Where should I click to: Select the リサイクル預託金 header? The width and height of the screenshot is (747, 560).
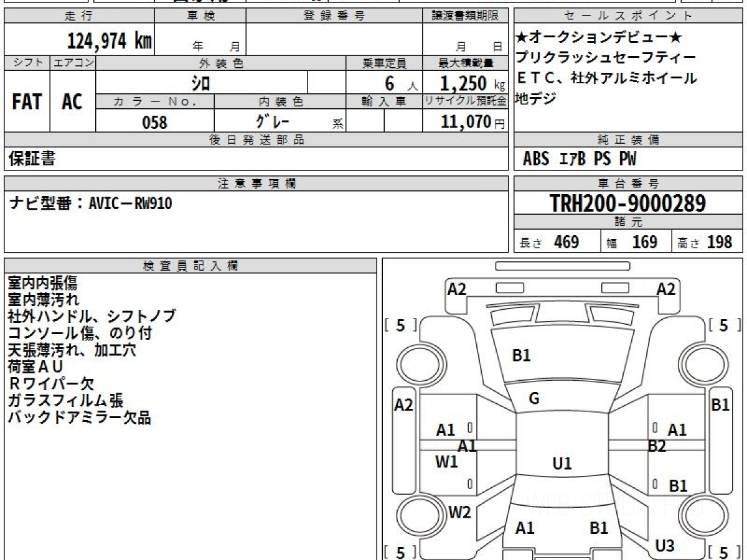tap(466, 101)
